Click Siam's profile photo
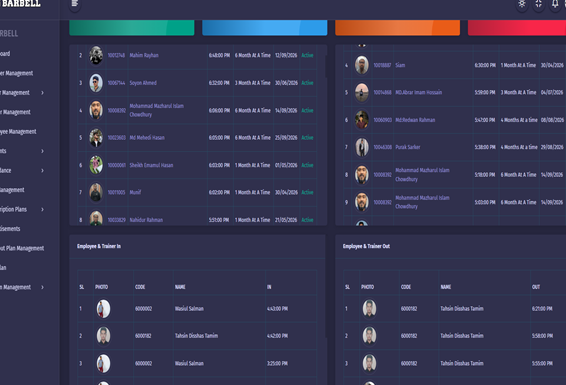The height and width of the screenshot is (385, 566). click(362, 65)
